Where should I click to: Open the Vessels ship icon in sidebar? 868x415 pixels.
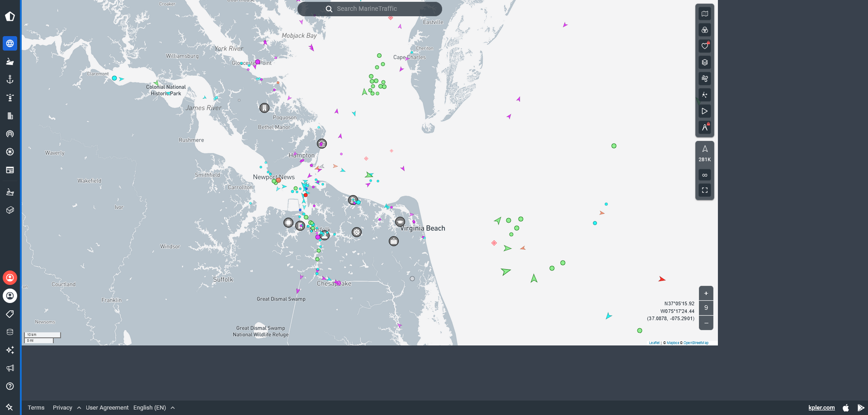point(10,61)
